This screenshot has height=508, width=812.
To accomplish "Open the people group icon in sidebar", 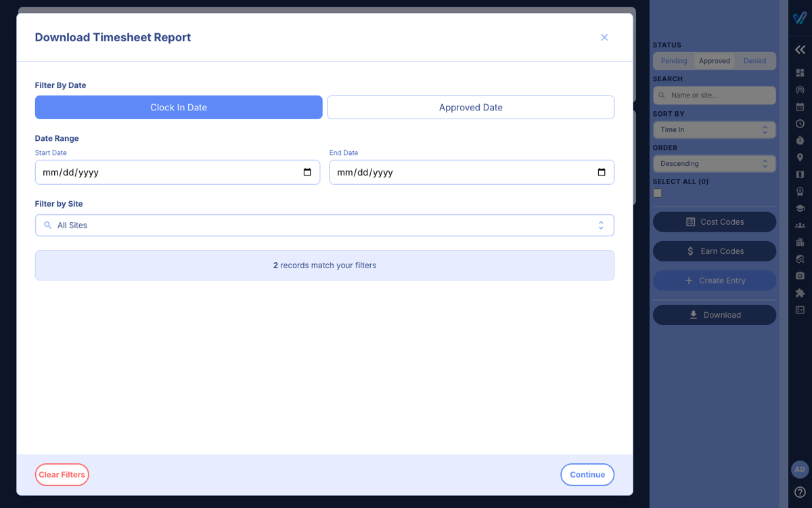I will 800,225.
